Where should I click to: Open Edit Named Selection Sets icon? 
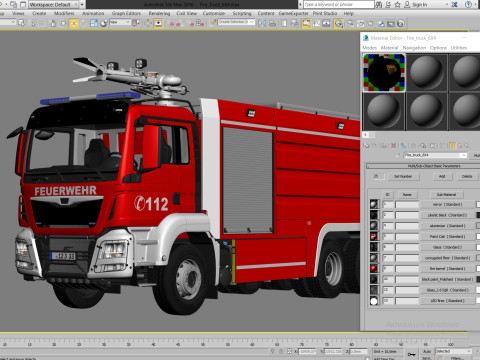(x=213, y=22)
